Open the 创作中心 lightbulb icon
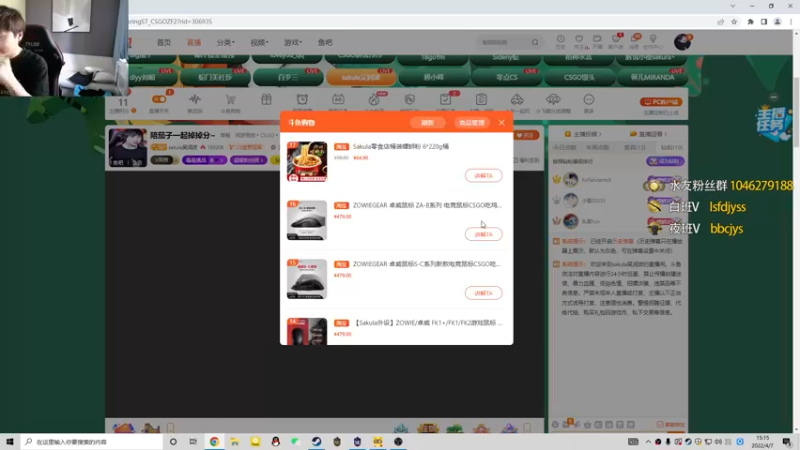 [653, 41]
